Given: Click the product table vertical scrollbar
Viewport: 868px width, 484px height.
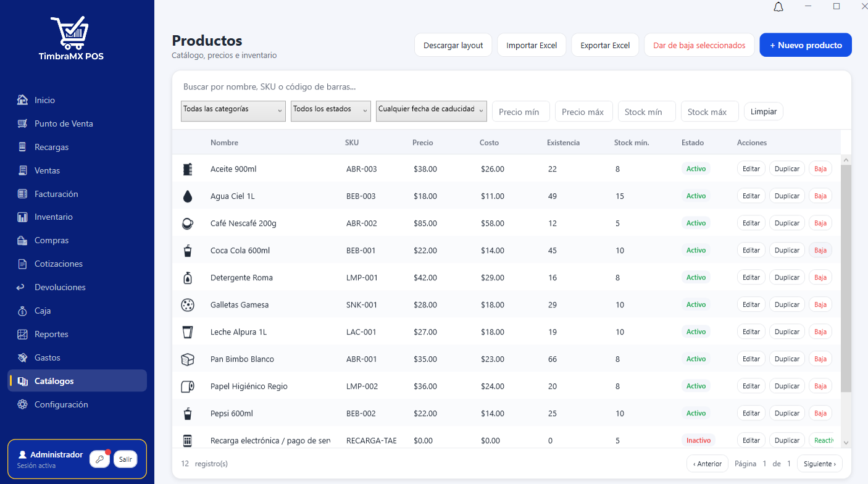Looking at the screenshot, I should [846, 278].
